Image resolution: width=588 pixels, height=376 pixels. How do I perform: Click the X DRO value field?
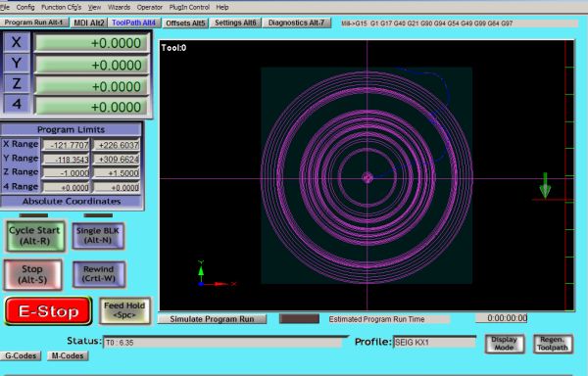click(92, 43)
